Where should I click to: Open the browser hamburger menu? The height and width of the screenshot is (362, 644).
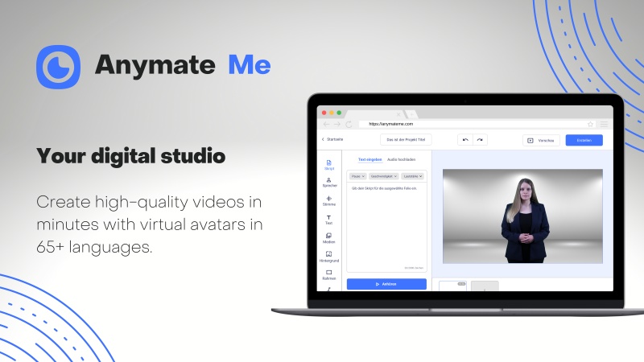(x=604, y=124)
